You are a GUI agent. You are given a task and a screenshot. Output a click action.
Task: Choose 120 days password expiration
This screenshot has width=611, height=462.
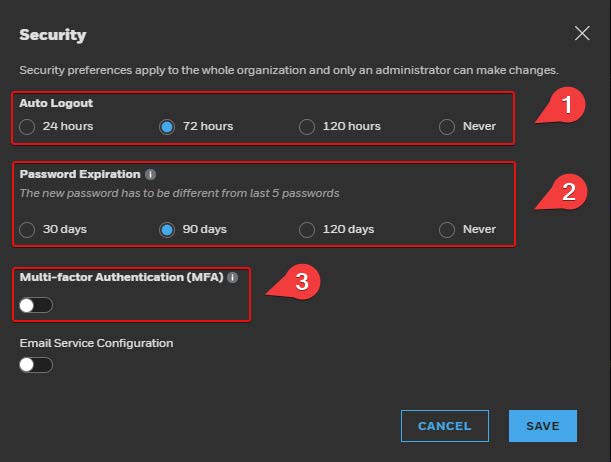307,229
